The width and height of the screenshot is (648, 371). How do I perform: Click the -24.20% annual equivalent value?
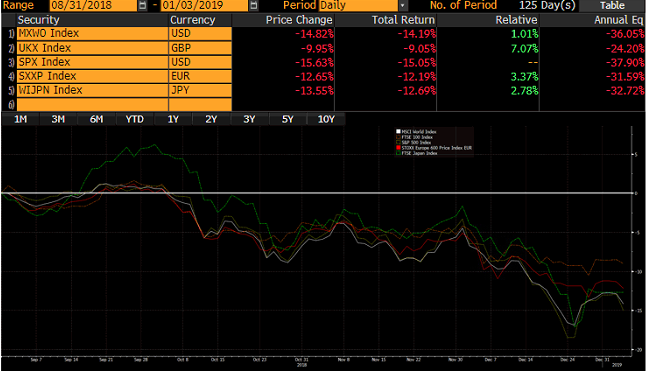pos(625,48)
